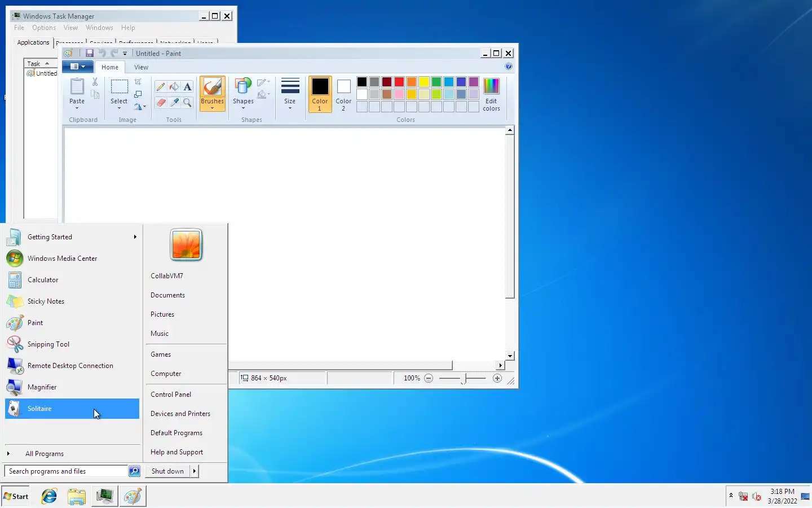Click the user account picture in Start menu
The width and height of the screenshot is (812, 508).
click(186, 244)
